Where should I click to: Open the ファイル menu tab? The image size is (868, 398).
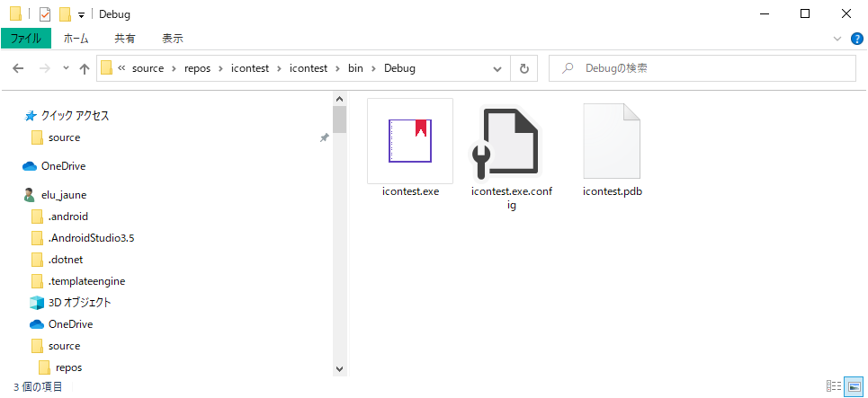[x=26, y=39]
